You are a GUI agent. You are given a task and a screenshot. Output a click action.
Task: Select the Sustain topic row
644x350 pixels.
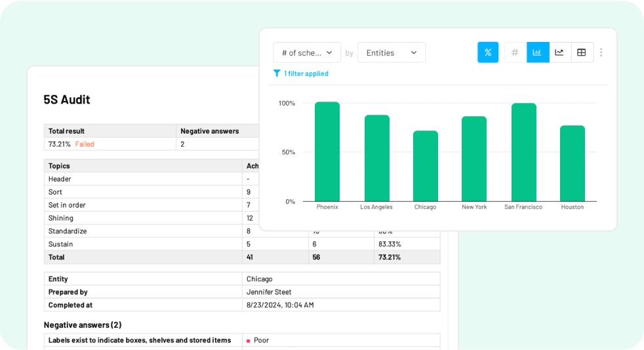pyautogui.click(x=60, y=244)
